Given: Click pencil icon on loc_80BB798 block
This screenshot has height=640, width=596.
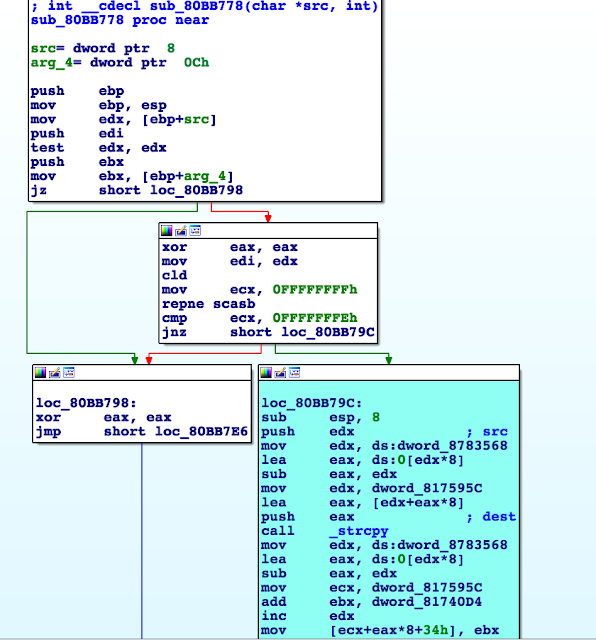Looking at the screenshot, I should pyautogui.click(x=55, y=373).
